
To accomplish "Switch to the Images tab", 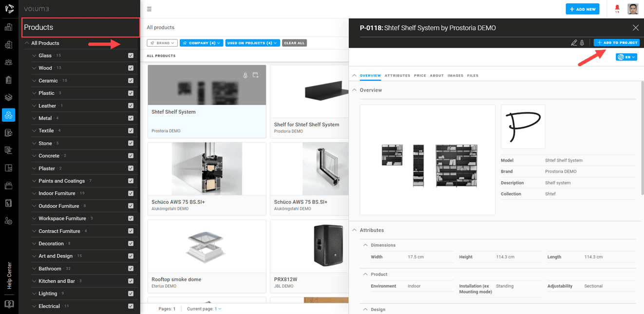I will pyautogui.click(x=455, y=76).
